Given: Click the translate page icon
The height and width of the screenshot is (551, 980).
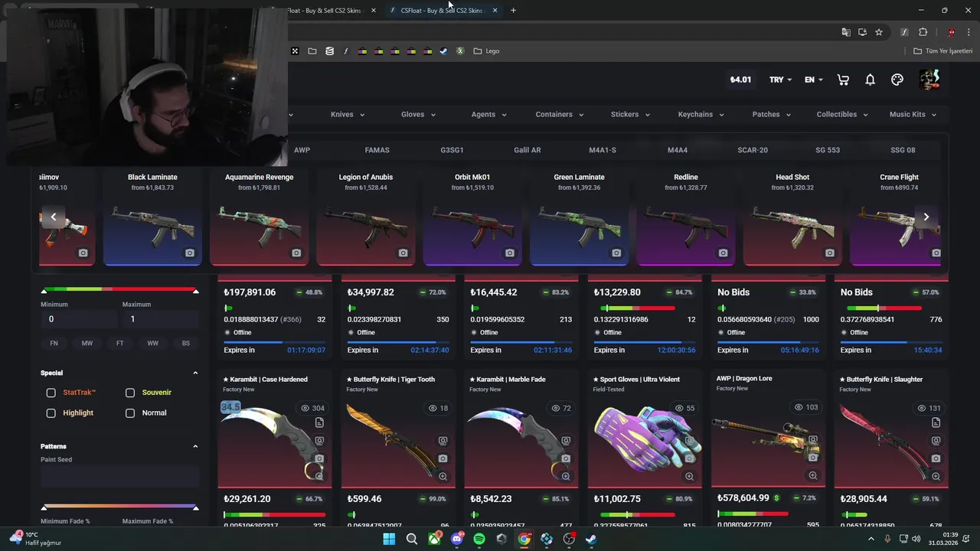Looking at the screenshot, I should click(x=846, y=32).
